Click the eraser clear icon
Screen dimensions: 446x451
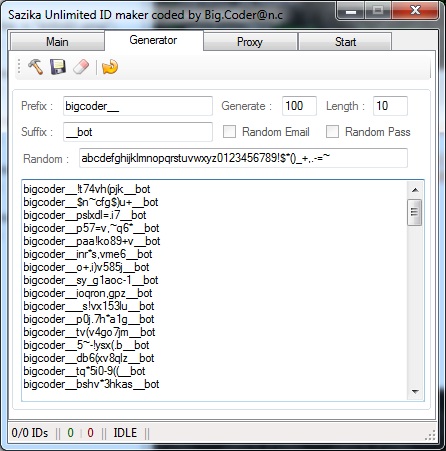pyautogui.click(x=81, y=67)
